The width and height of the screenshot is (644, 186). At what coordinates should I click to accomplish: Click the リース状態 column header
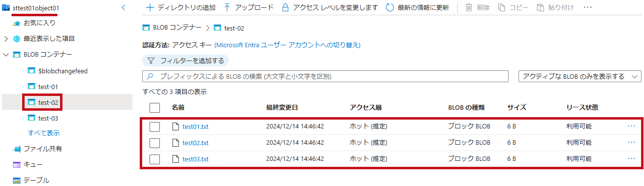(582, 108)
